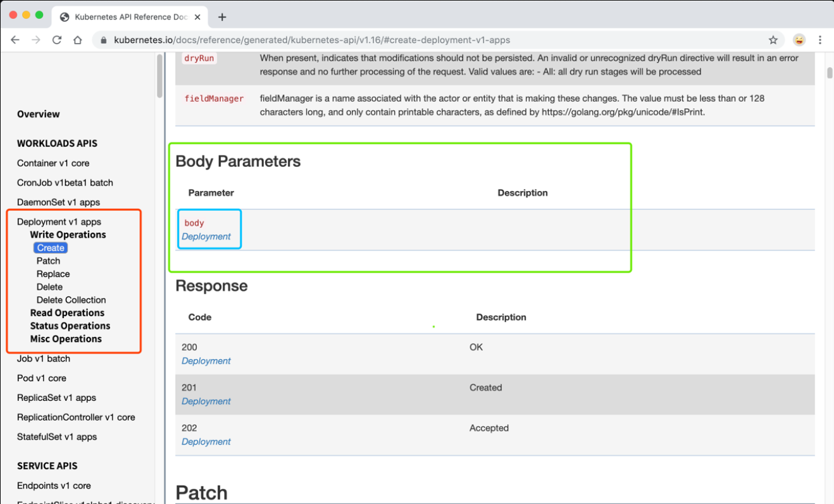Click the Patch section heading
Viewport: 834px width, 504px height.
(201, 493)
